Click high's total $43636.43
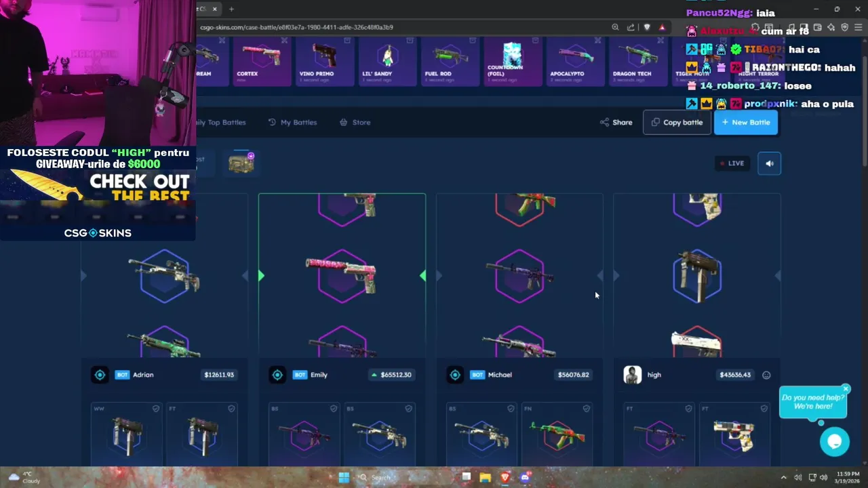 pyautogui.click(x=735, y=375)
